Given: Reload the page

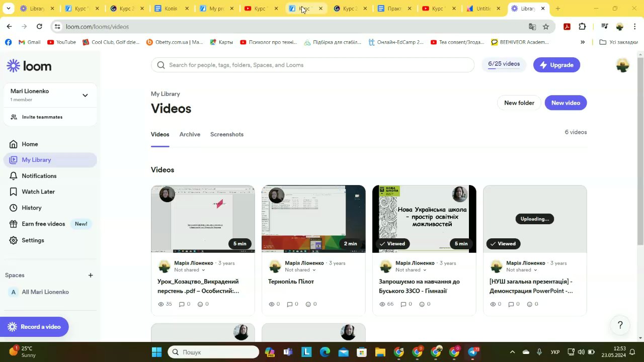Looking at the screenshot, I should tap(39, 27).
